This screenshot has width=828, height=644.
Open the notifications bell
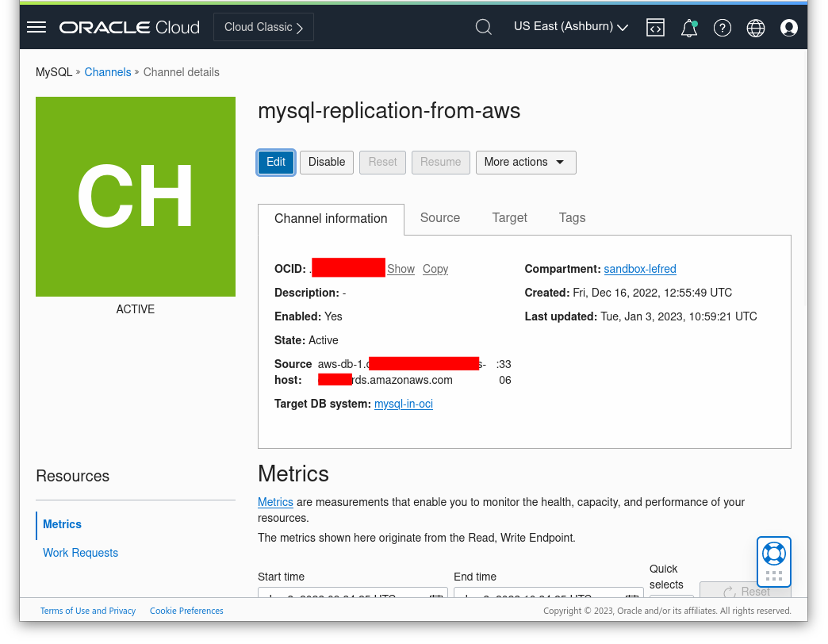pos(689,28)
